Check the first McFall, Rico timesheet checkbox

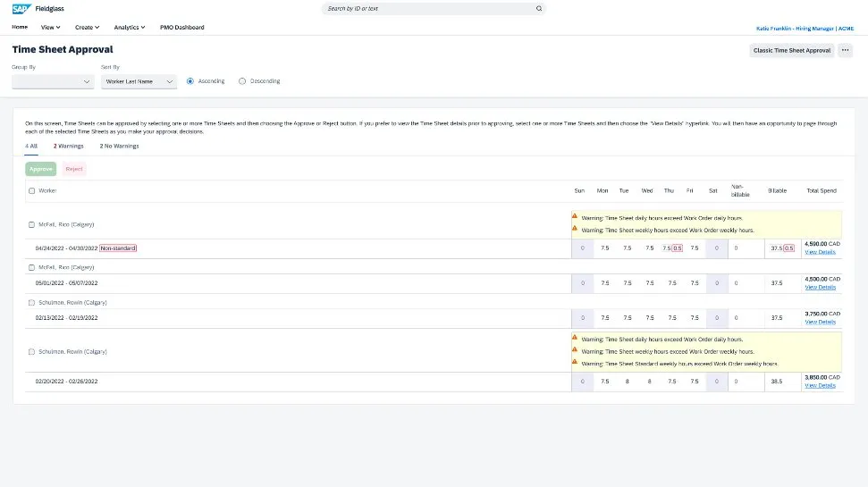coord(32,224)
